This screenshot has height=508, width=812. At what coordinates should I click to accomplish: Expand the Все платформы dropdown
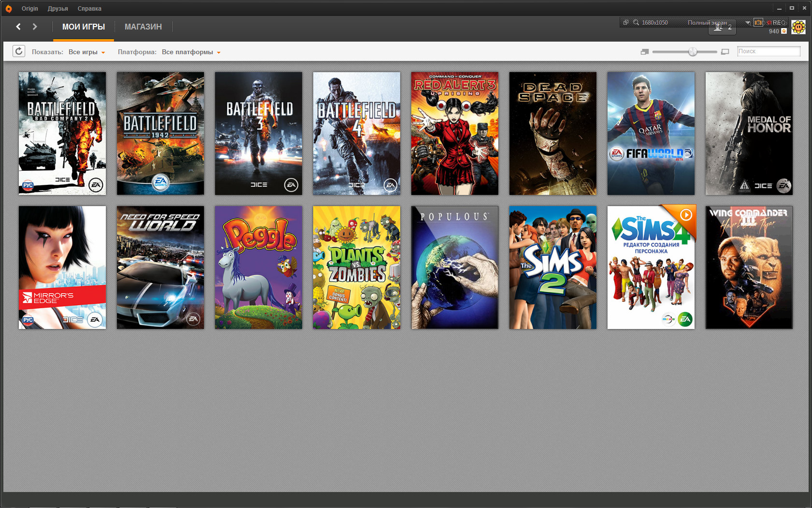click(191, 52)
